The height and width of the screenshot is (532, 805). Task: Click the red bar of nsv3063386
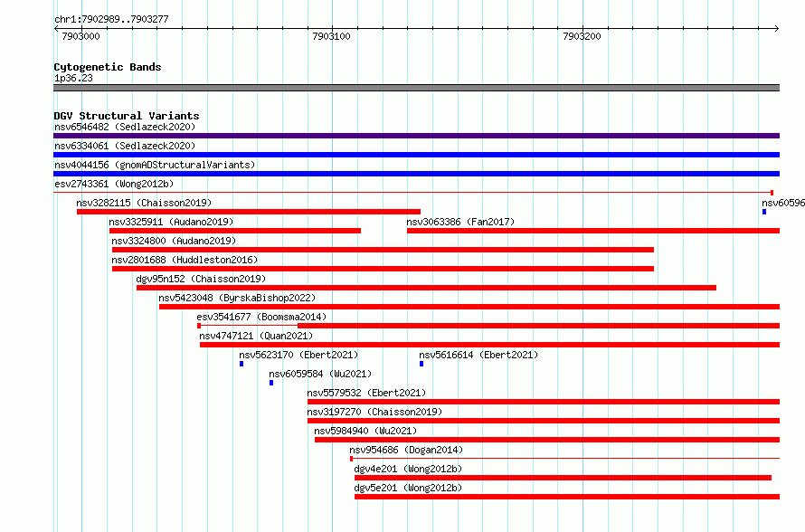[593, 231]
